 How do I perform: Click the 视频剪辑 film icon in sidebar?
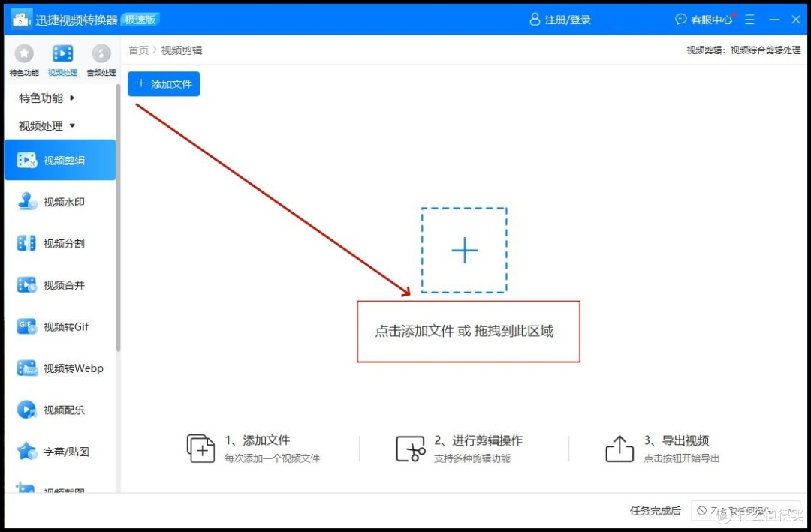tap(26, 161)
